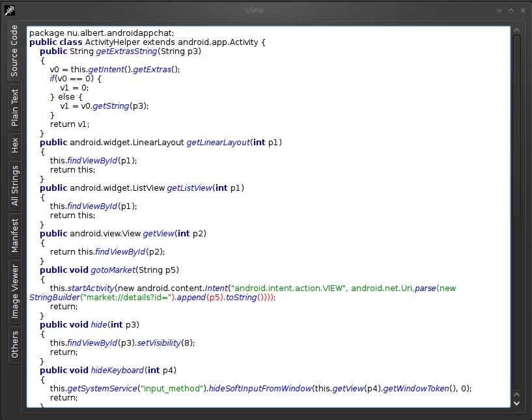Click the gotoMarket method name
This screenshot has height=420, width=532.
coord(113,270)
